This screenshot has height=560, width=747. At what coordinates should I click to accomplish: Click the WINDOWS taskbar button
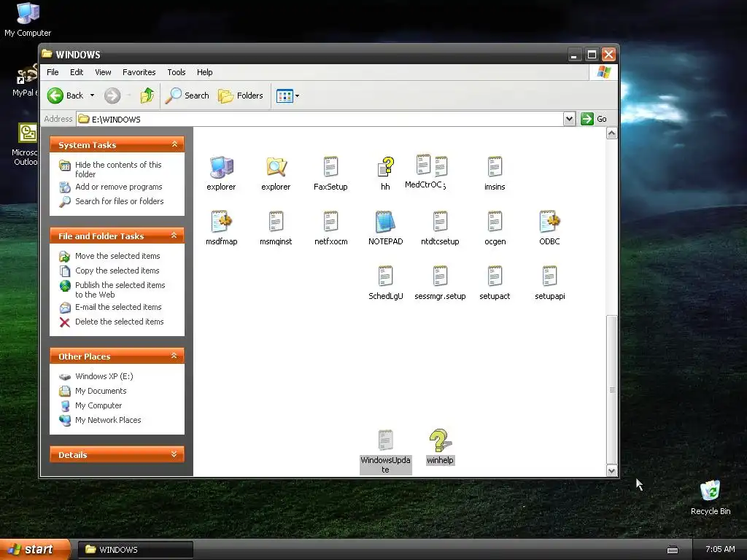click(135, 550)
